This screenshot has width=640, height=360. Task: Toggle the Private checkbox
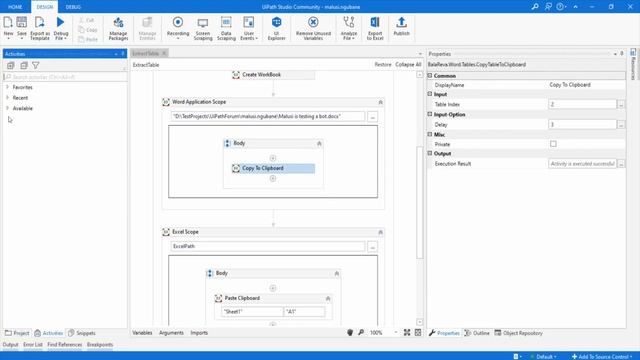click(x=553, y=144)
